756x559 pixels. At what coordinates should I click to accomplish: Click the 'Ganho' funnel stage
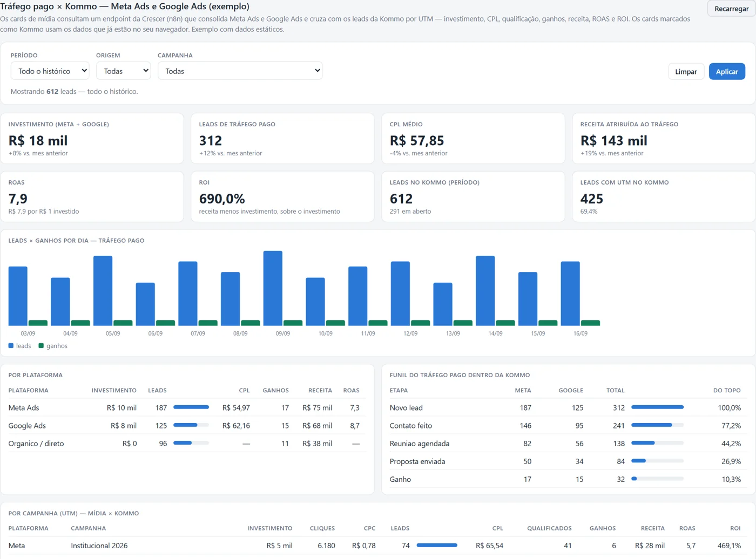pos(400,479)
